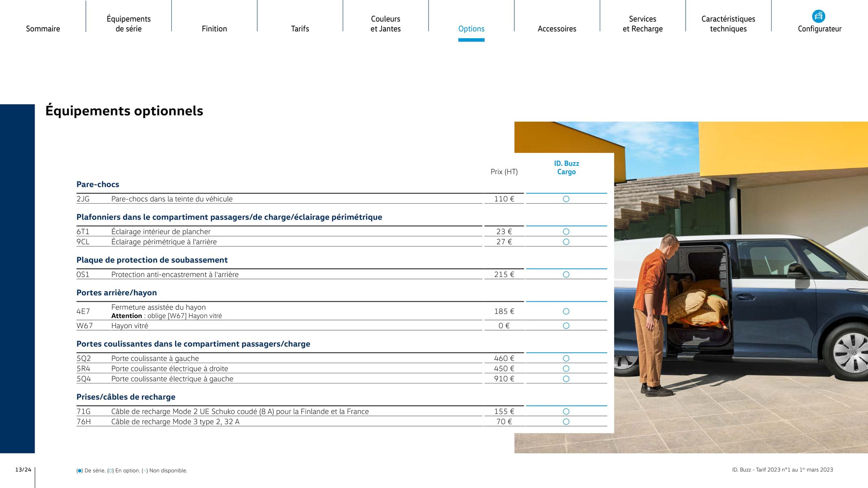Screen dimensions: 868x488
Task: Select option circle for W67 Hayon vitré
Action: [x=566, y=326]
